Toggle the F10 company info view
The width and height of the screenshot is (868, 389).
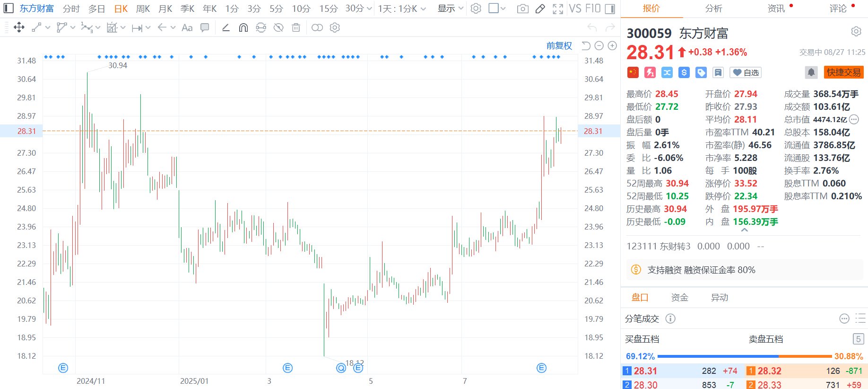(x=593, y=9)
